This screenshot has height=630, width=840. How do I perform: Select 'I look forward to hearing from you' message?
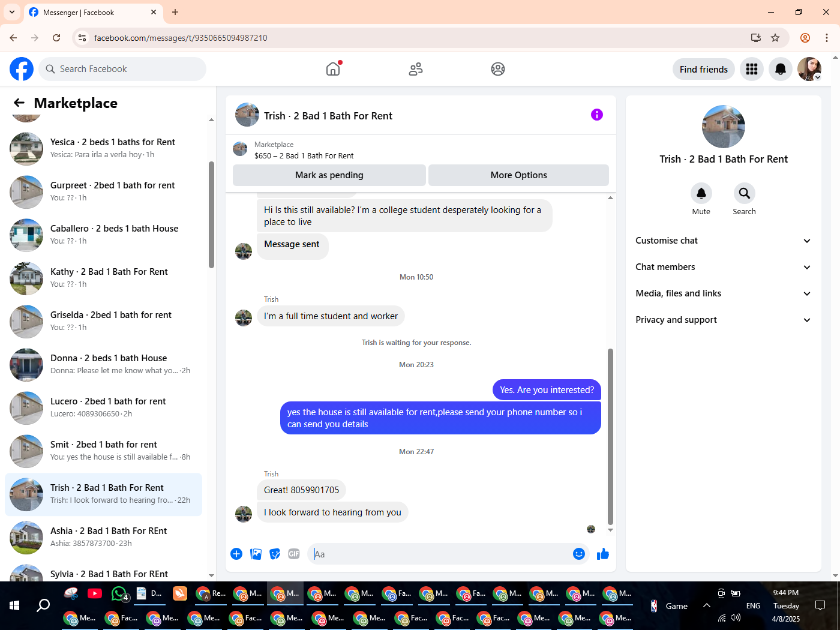tap(332, 512)
